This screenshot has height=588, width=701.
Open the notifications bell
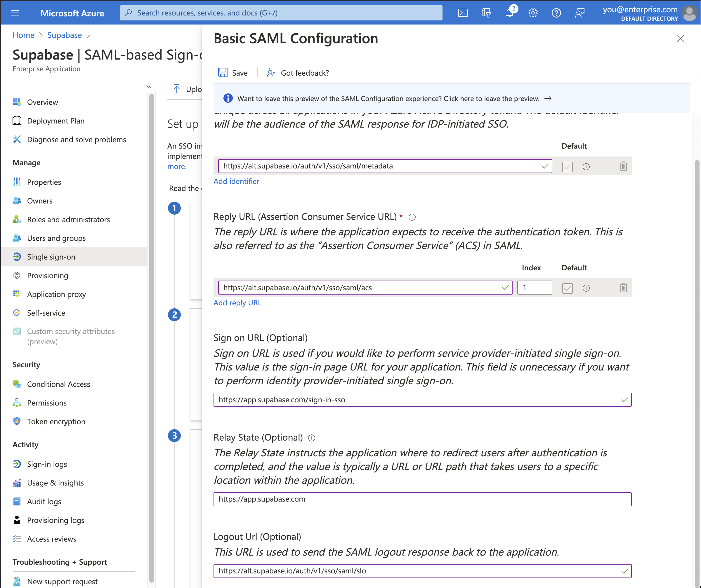(509, 13)
